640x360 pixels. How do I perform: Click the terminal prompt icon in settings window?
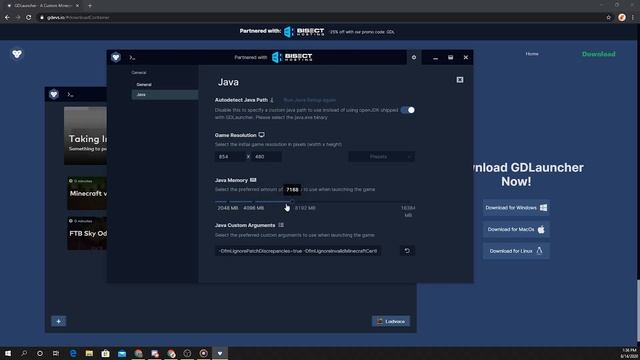pyautogui.click(x=132, y=58)
